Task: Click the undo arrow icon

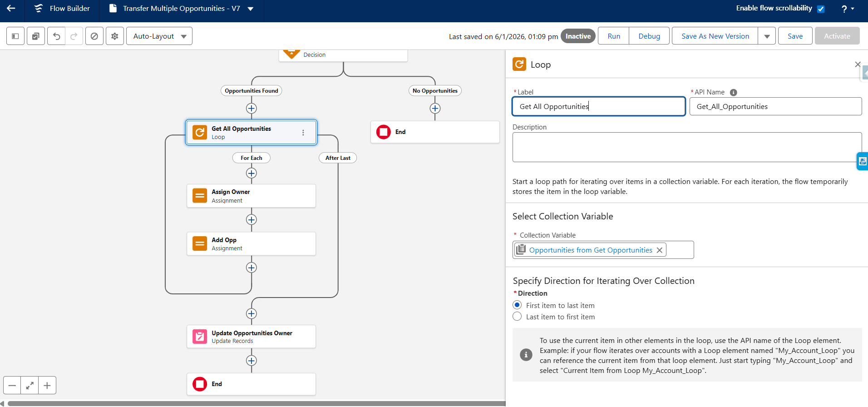Action: coord(56,36)
